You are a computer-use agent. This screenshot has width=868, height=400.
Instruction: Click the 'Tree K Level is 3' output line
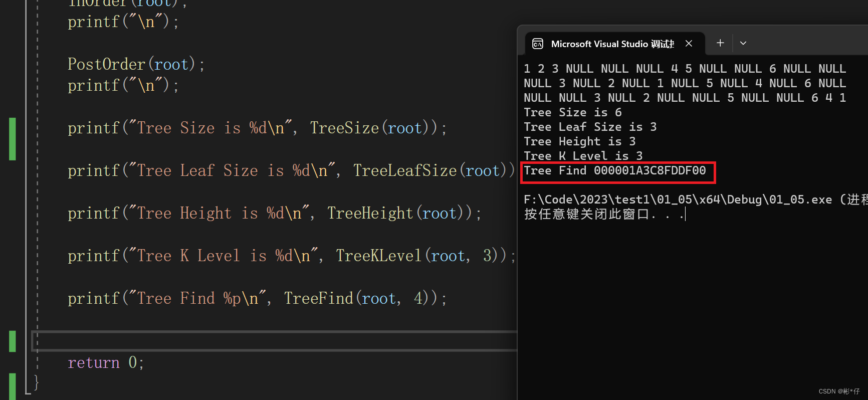point(583,156)
